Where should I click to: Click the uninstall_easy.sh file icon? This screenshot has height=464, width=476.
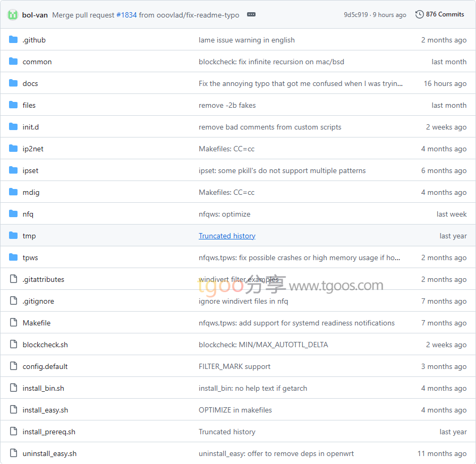13,453
